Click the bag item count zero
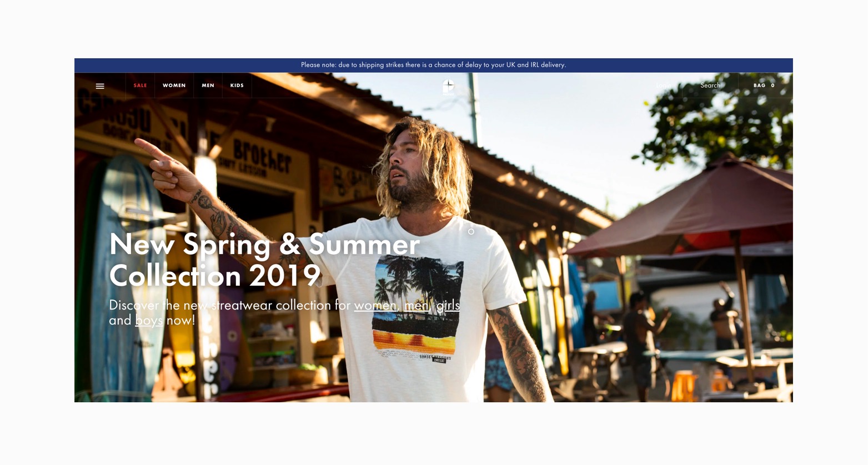Viewport: 868px width, 465px height. (772, 85)
